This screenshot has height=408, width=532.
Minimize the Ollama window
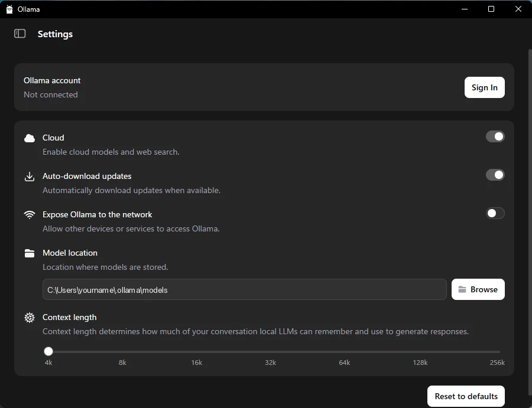[x=465, y=9]
